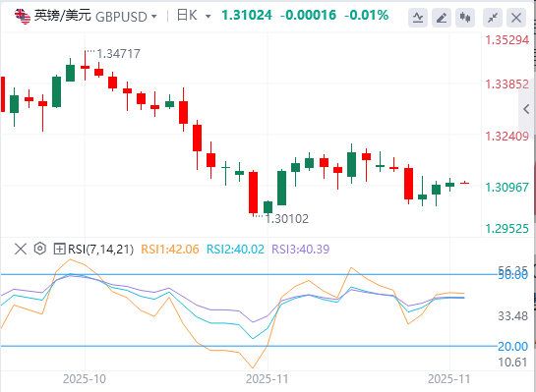
Task: Open RSI settings hexagon icon
Action: (x=40, y=249)
